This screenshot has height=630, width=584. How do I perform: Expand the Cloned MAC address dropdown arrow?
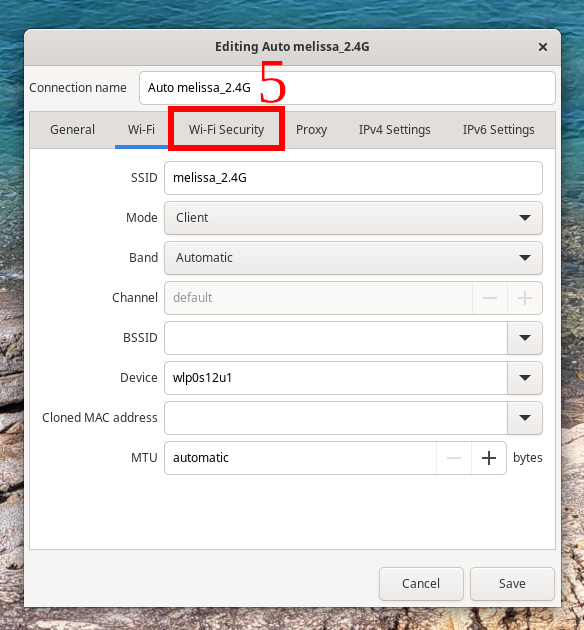pos(525,418)
